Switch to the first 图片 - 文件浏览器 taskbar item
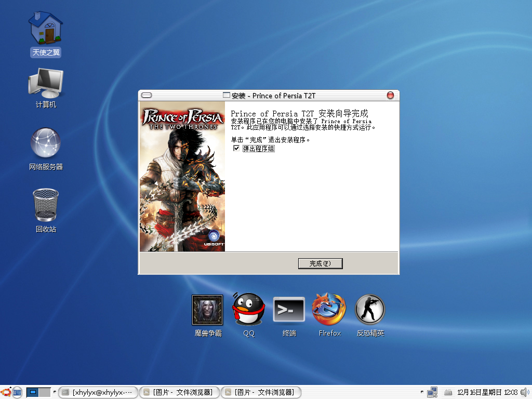 point(179,393)
